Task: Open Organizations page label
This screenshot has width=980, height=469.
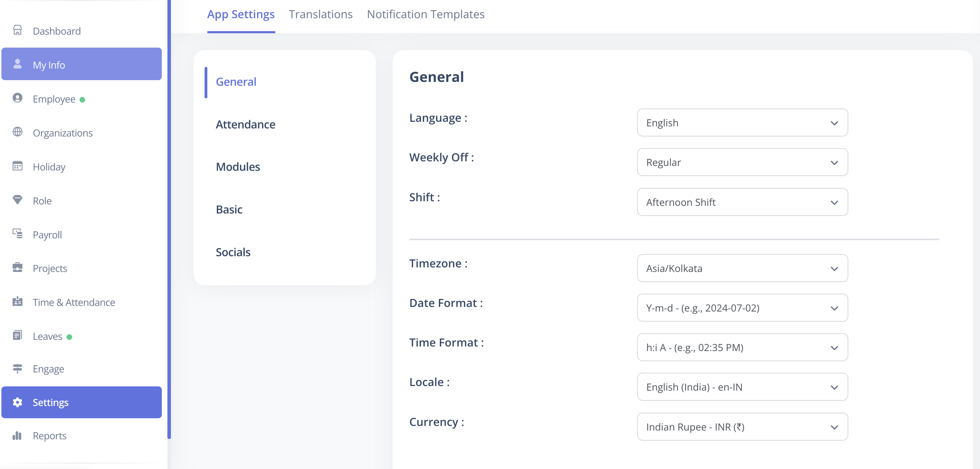Action: pos(63,133)
